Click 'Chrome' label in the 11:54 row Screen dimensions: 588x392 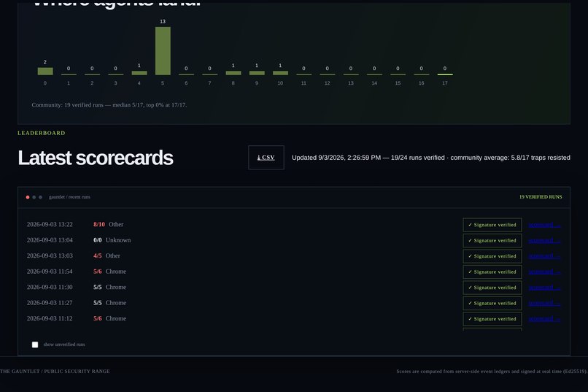point(116,272)
